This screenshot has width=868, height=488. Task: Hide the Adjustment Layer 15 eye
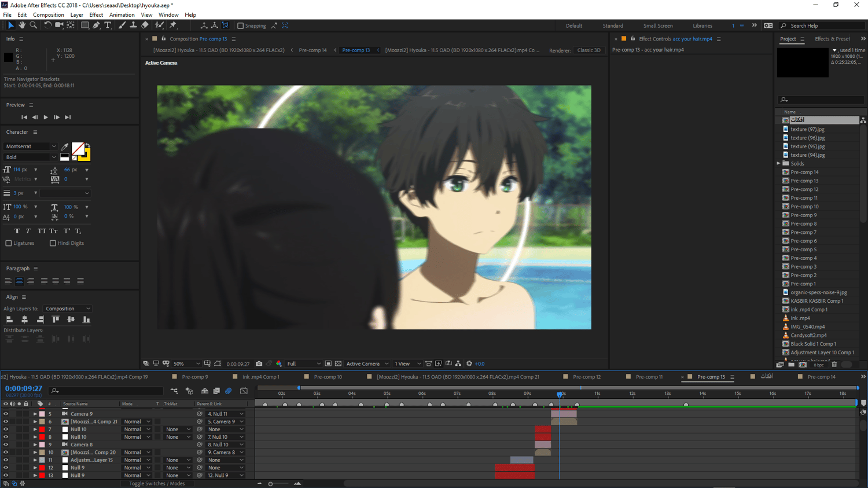pyautogui.click(x=6, y=460)
